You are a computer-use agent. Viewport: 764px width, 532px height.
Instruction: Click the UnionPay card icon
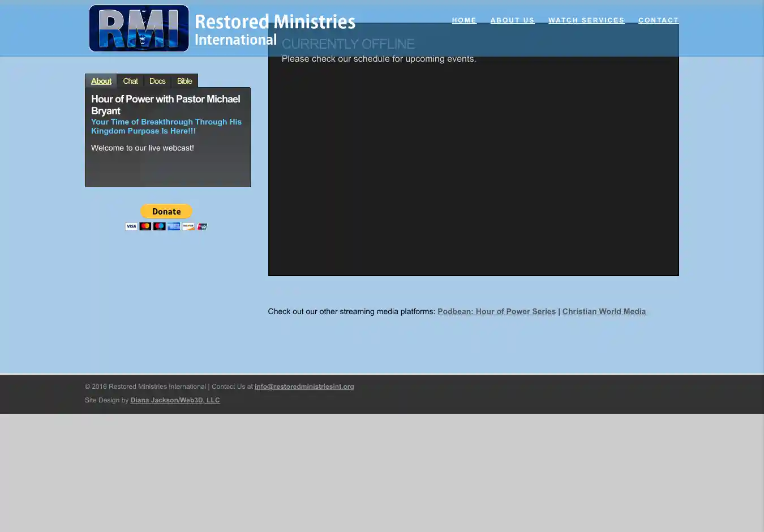202,226
